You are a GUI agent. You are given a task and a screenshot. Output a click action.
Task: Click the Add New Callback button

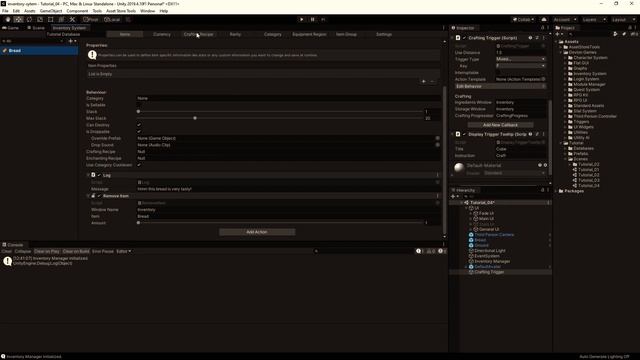500,125
